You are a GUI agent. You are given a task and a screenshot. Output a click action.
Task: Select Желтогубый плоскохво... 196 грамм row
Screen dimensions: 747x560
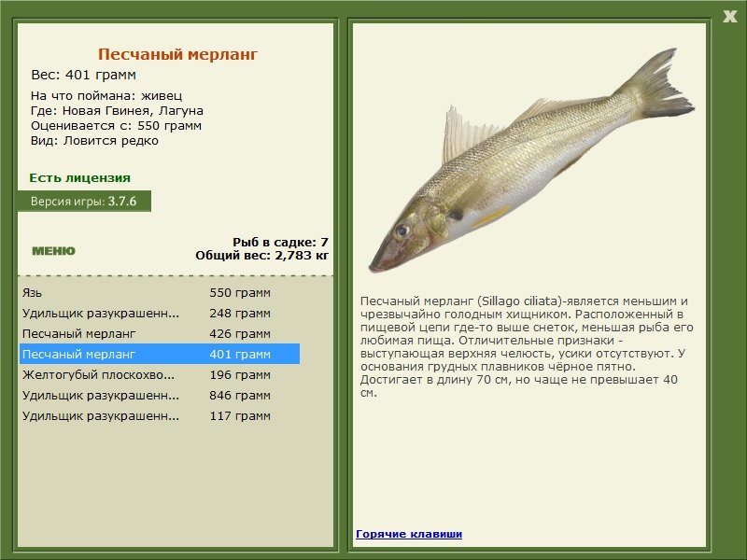point(160,374)
